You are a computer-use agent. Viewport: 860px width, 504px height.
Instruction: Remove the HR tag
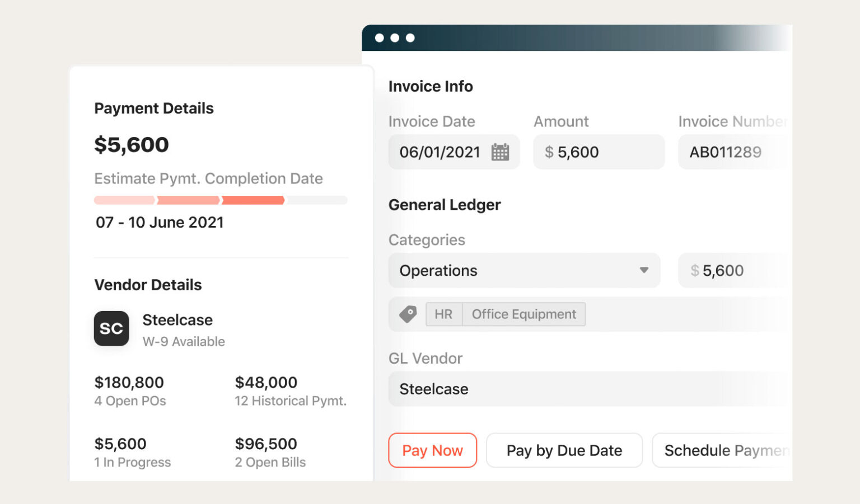443,314
